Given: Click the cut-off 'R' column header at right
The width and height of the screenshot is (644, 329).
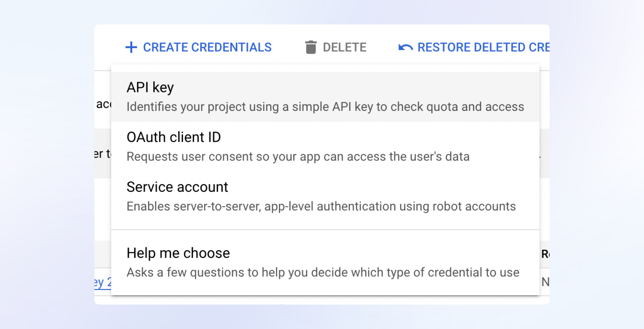Looking at the screenshot, I should (545, 254).
